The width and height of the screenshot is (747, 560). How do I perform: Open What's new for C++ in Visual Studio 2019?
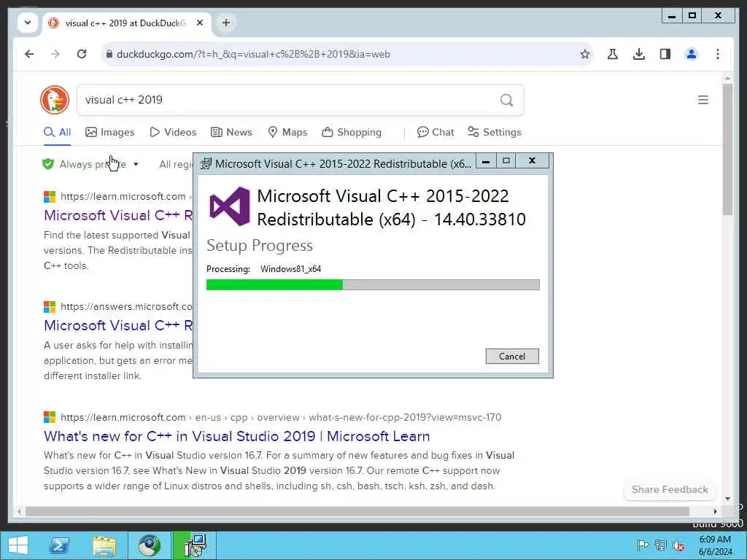pyautogui.click(x=237, y=436)
